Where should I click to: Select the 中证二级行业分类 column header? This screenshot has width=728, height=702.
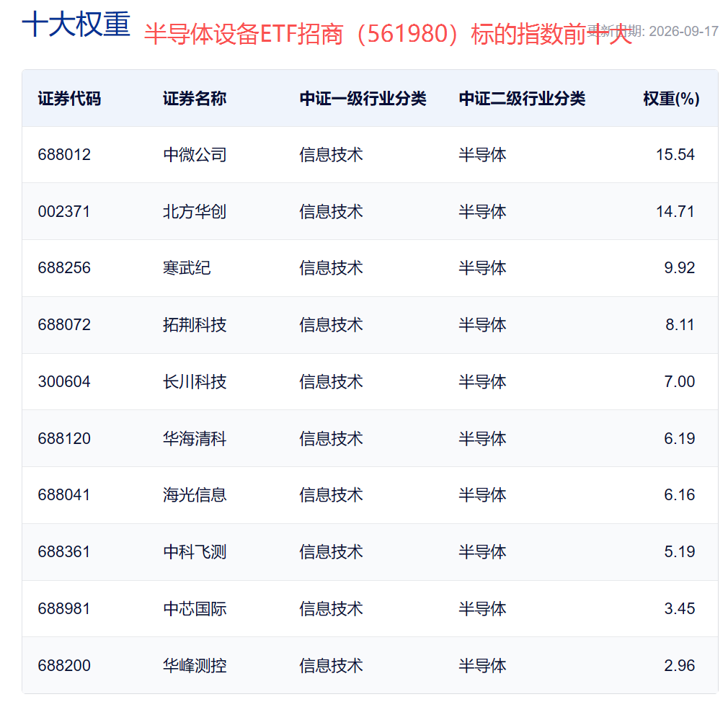522,99
